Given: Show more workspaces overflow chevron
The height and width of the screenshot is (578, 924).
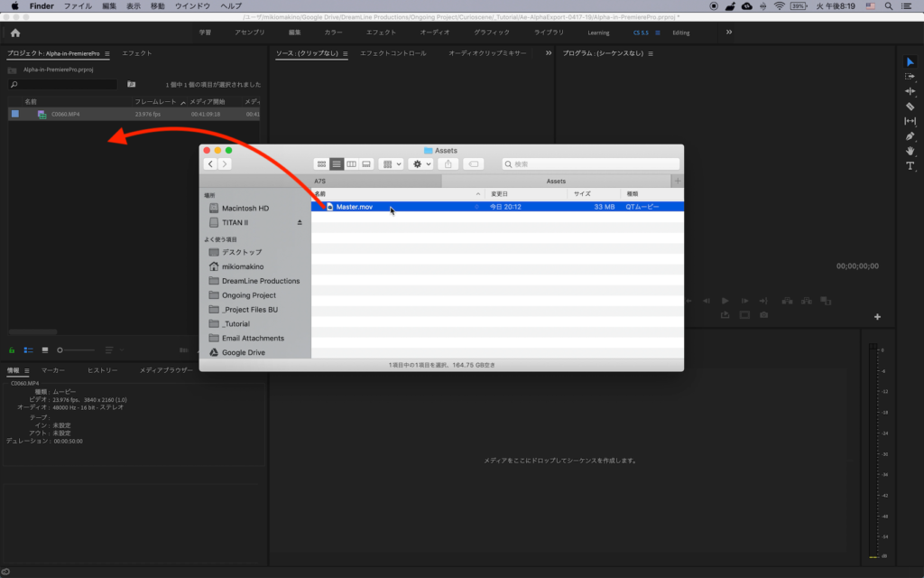Looking at the screenshot, I should (x=729, y=33).
